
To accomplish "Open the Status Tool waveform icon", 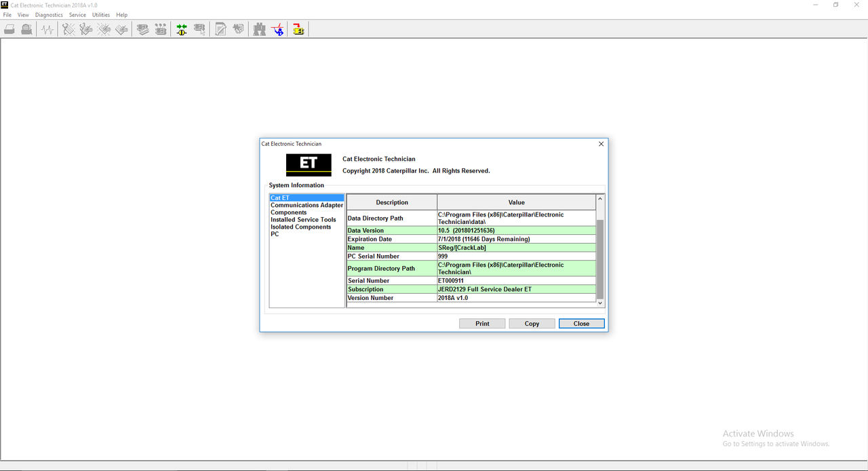I will (47, 29).
